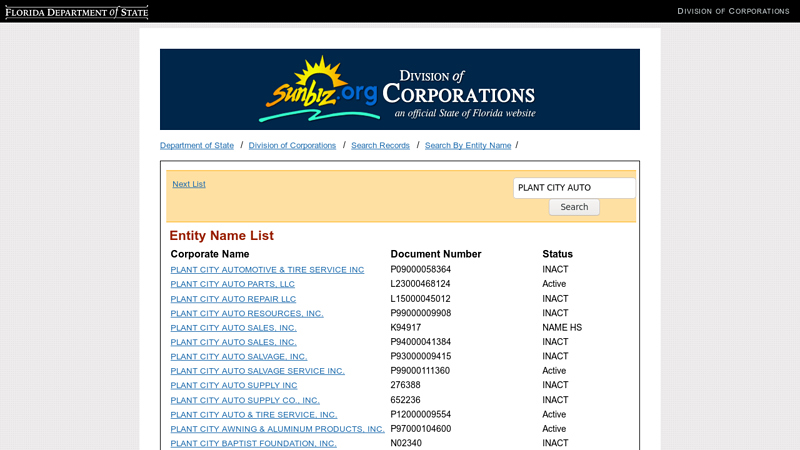Open Plant City Auto Parts, LLC record
Screen dimensions: 800x450
(x=233, y=284)
